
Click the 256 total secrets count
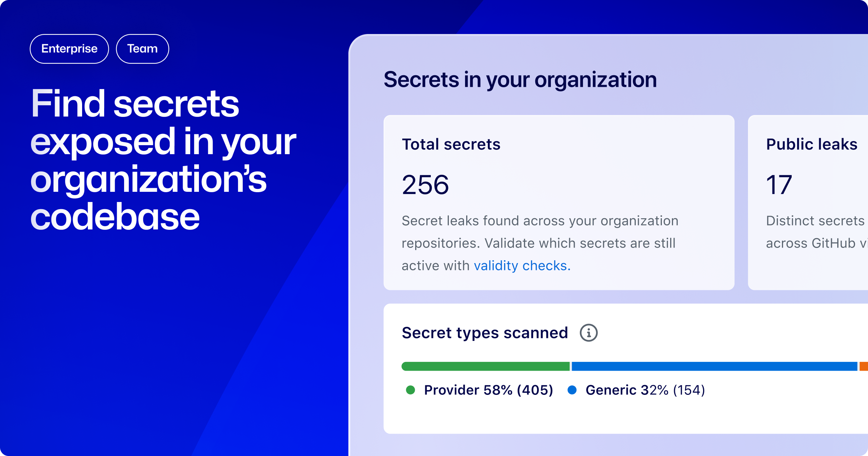pos(425,185)
